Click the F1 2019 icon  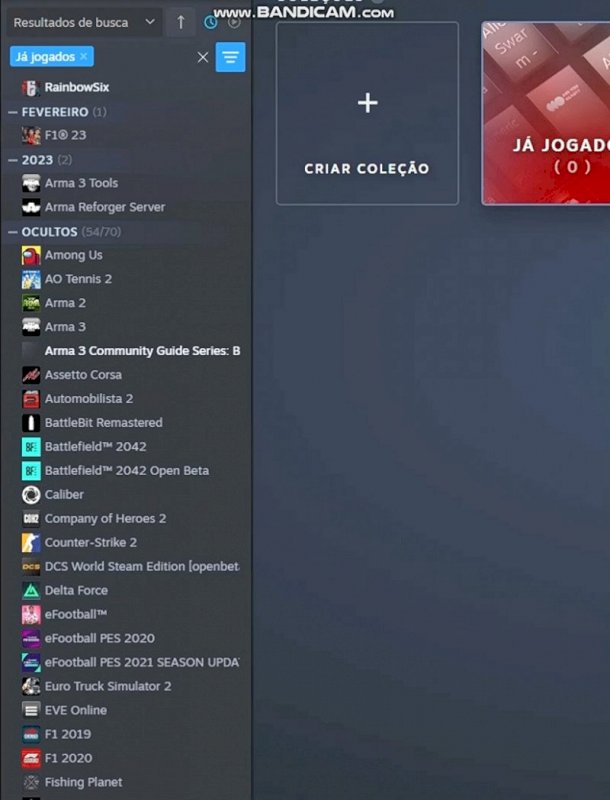point(31,734)
